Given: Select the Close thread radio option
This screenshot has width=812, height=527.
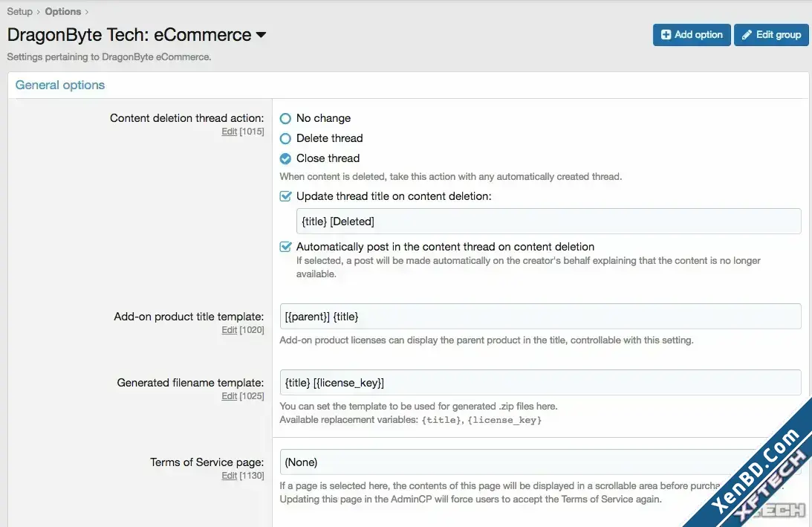Looking at the screenshot, I should click(285, 158).
